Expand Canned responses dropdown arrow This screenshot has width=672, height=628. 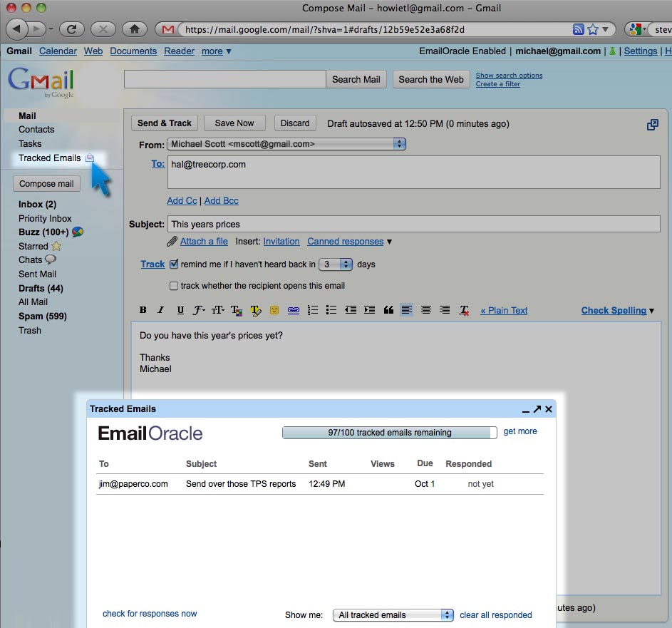click(389, 242)
